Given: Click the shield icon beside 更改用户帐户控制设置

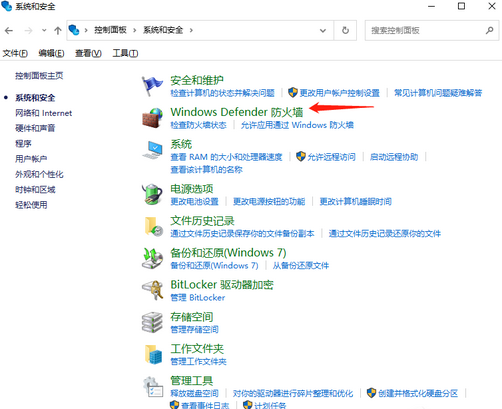Looking at the screenshot, I should tap(293, 93).
